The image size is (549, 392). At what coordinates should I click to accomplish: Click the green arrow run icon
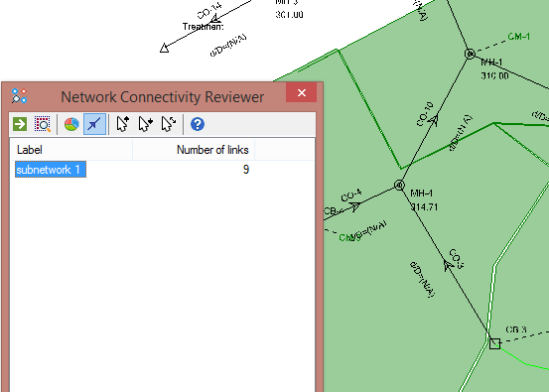click(20, 124)
